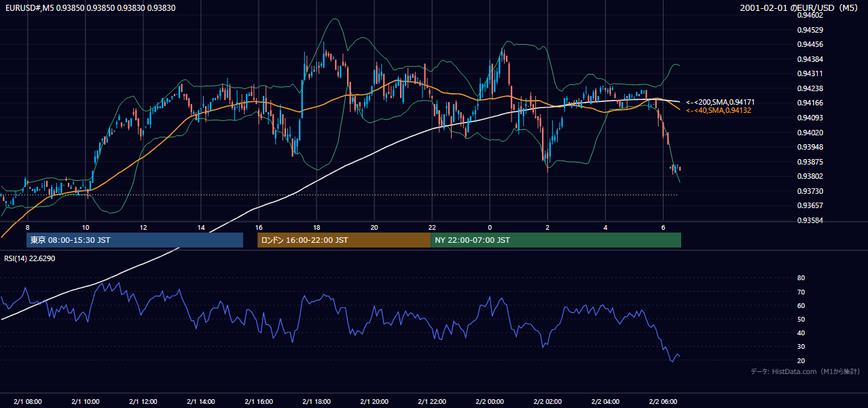This screenshot has width=868, height=408.
Task: Click the 2/2 06:00 date label
Action: coord(663,401)
